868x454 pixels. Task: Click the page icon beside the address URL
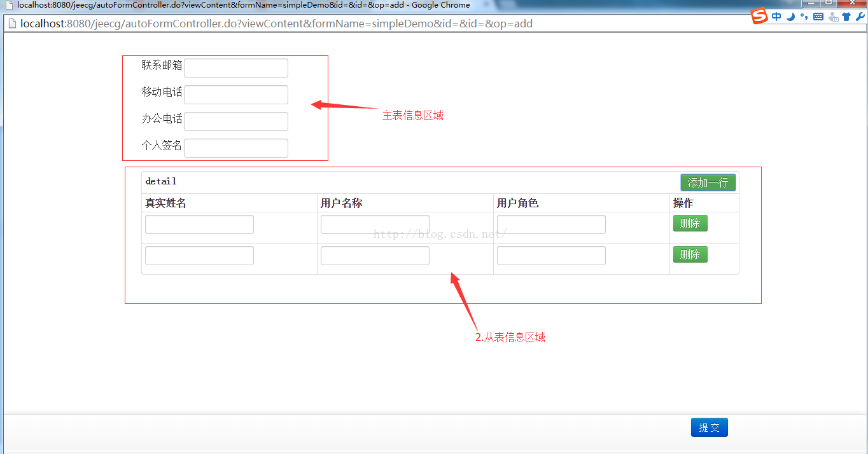click(x=12, y=24)
